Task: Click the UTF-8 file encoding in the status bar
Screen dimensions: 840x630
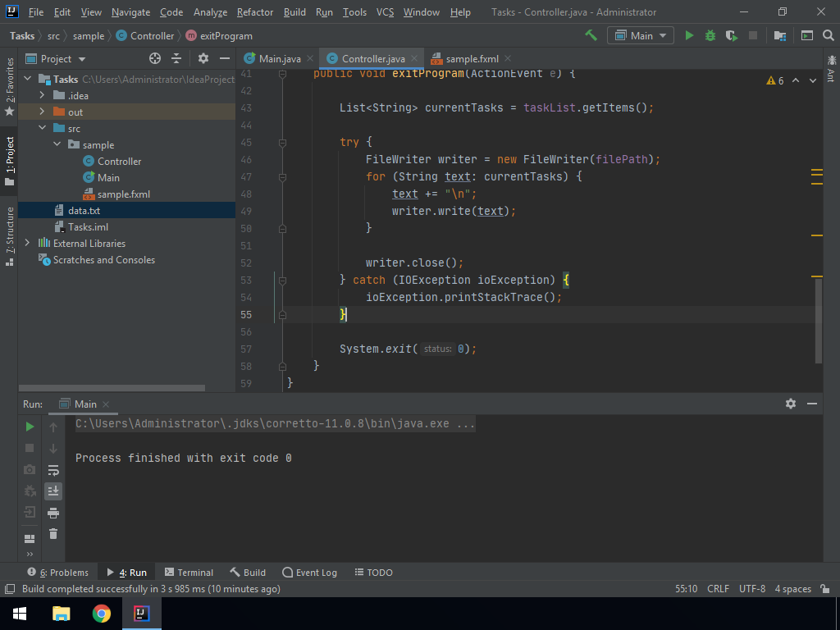Action: 752,589
